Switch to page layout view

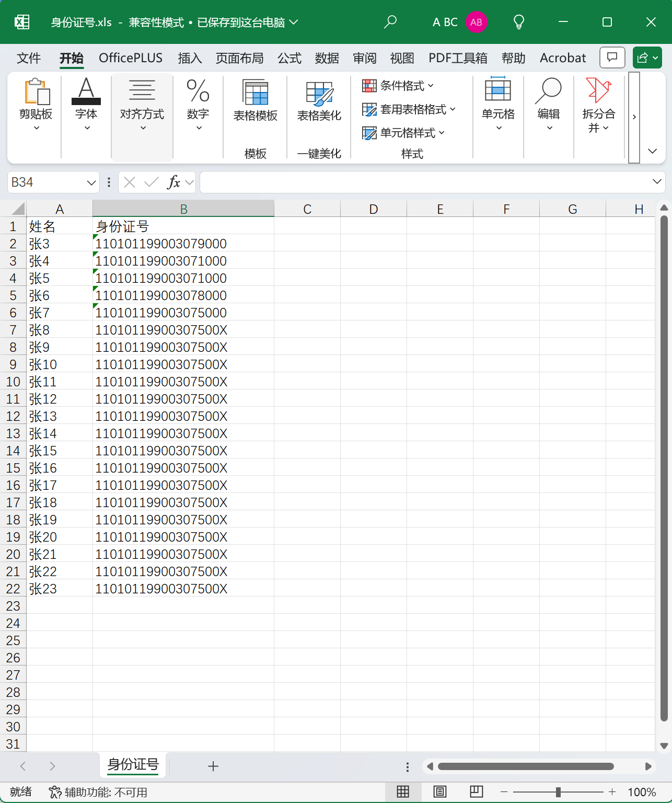coord(440,791)
